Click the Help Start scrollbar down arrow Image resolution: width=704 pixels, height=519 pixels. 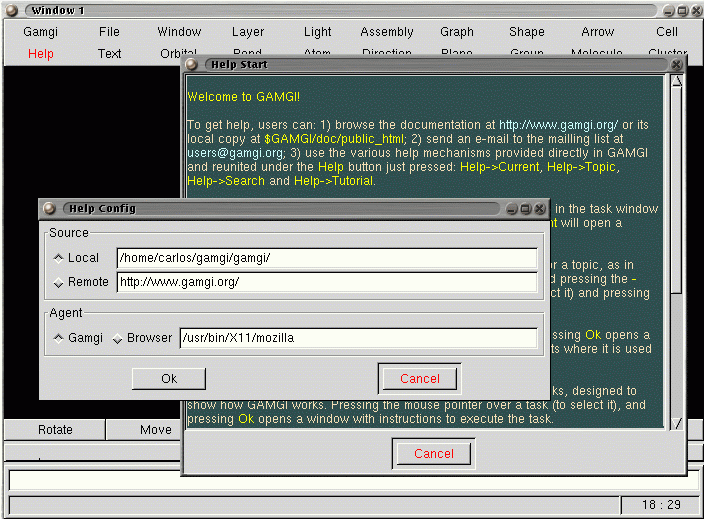click(x=677, y=423)
